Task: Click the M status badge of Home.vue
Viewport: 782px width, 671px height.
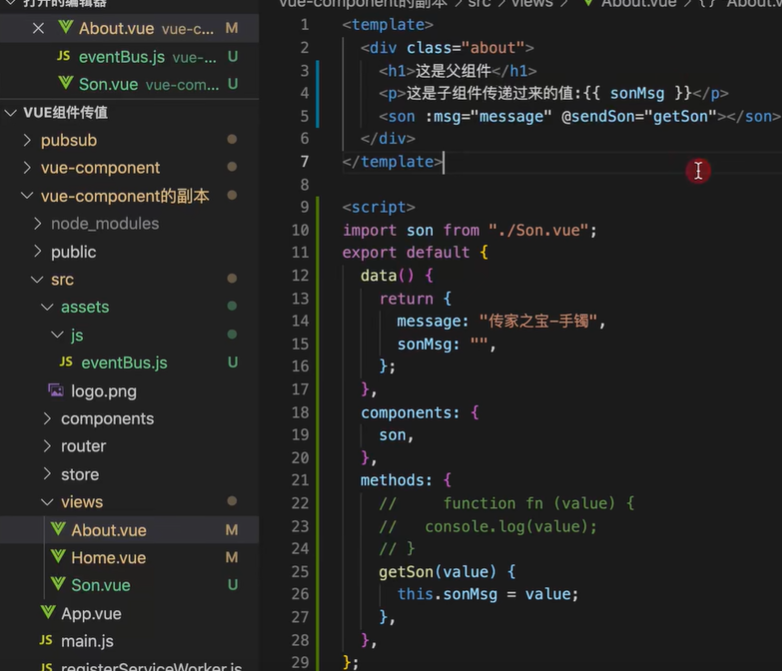Action: [x=231, y=557]
